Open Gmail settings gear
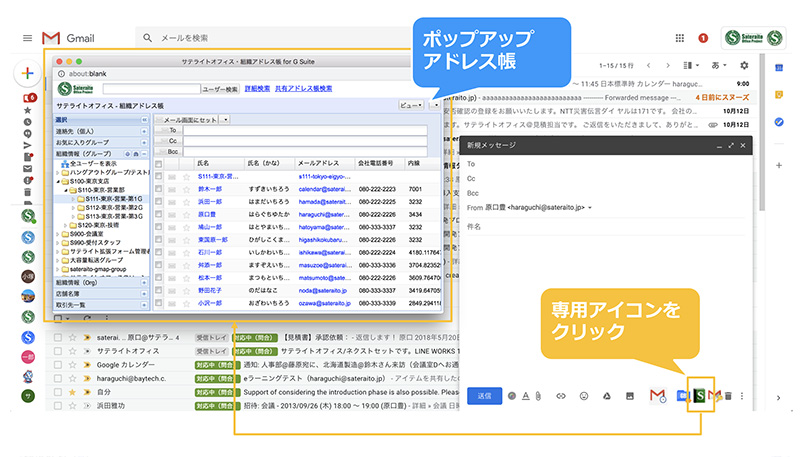The width and height of the screenshot is (800, 457). click(744, 65)
